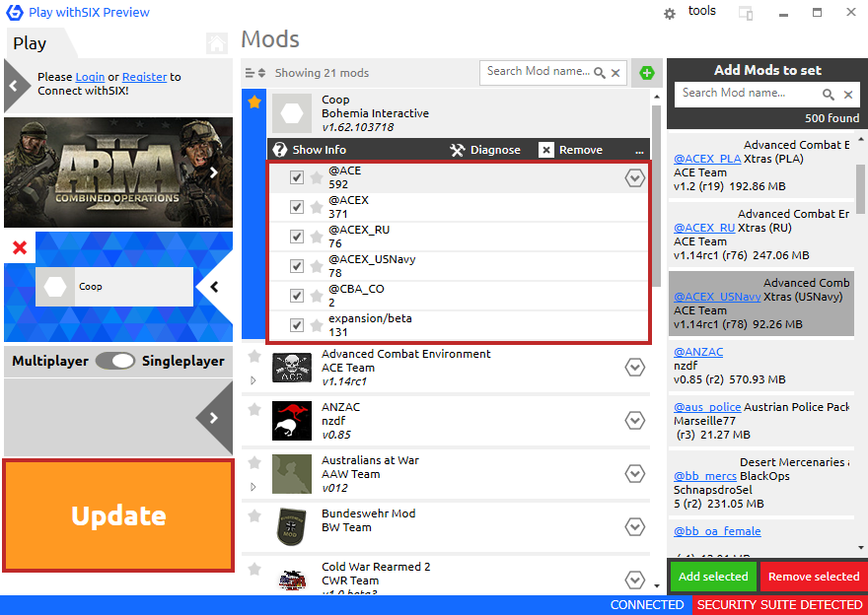The width and height of the screenshot is (868, 615).
Task: Expand the @ACE mod options chevron
Action: coord(635,177)
